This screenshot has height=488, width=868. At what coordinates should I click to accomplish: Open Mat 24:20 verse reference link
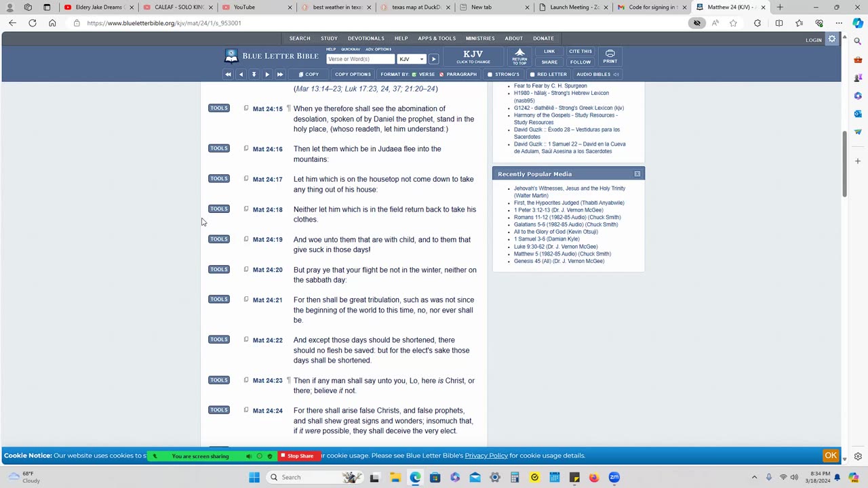click(267, 270)
